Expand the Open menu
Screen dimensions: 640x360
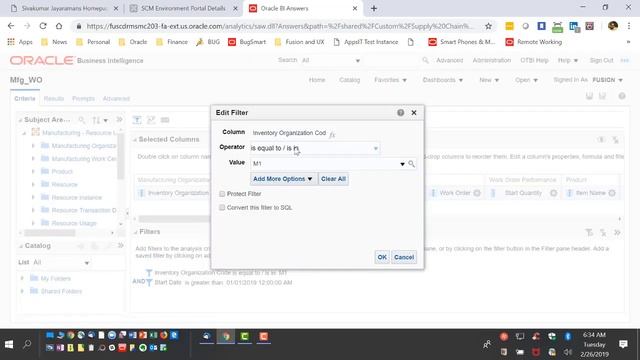(x=526, y=80)
